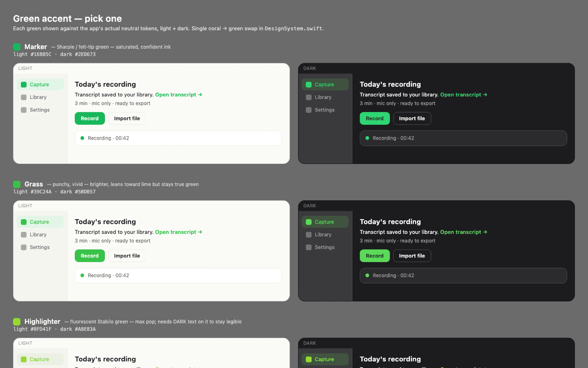
Task: Click 'Today's recording' in Grass dark panel
Action: (x=390, y=222)
